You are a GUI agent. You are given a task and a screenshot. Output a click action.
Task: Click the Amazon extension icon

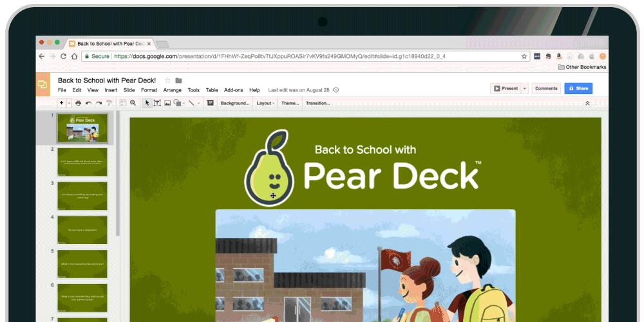tap(559, 56)
